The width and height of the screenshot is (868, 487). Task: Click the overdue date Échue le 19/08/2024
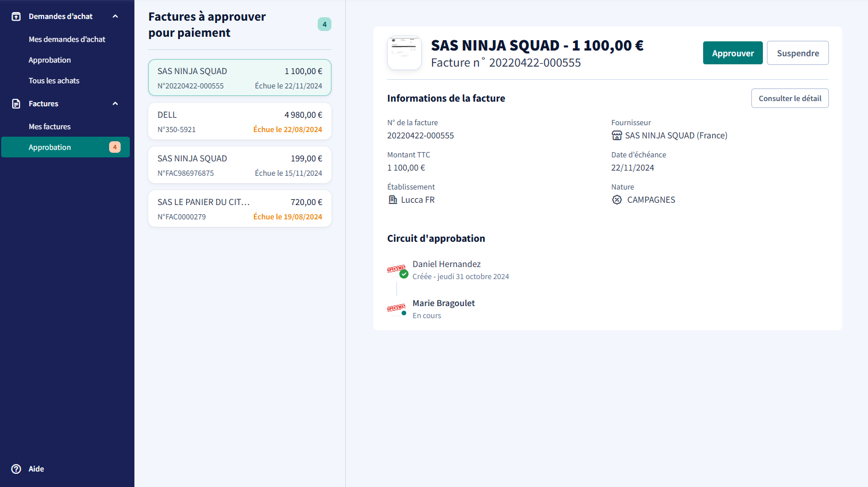(288, 217)
